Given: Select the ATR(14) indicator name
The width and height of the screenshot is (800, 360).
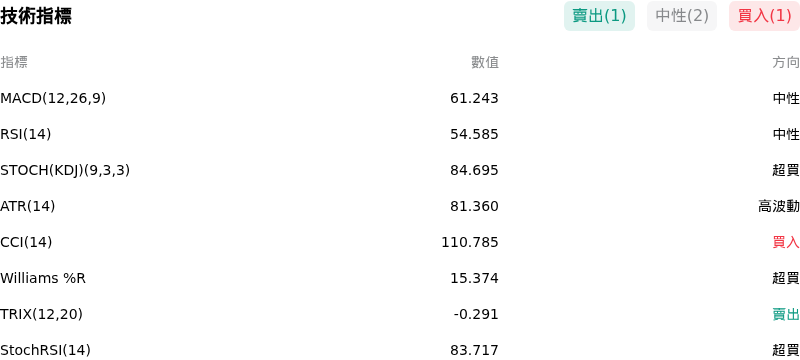Looking at the screenshot, I should [x=28, y=207].
